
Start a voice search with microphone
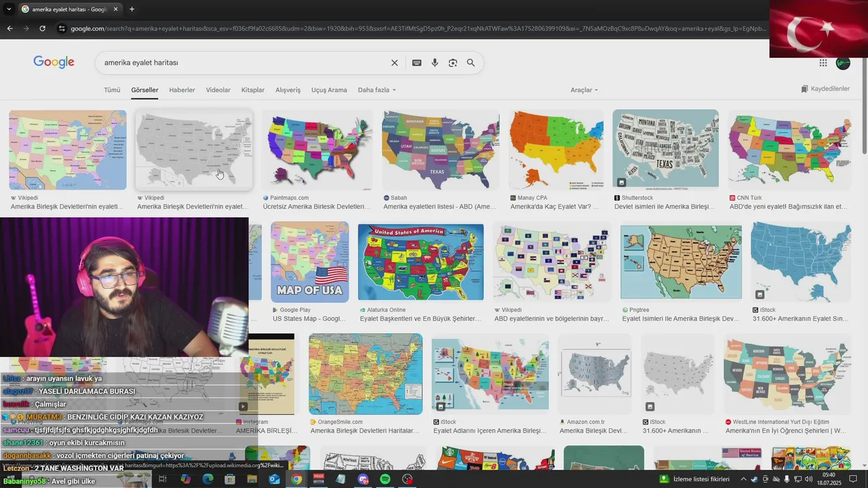coord(435,62)
